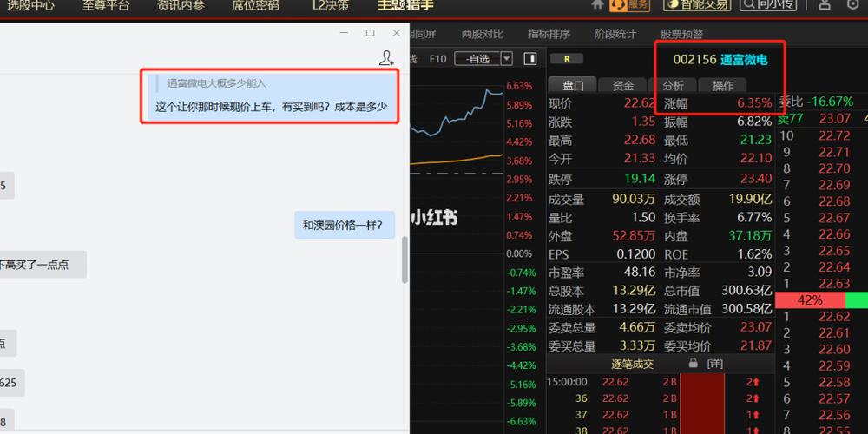The width and height of the screenshot is (868, 434).
Task: Click 成交额 value 19.90亿
Action: coord(750,200)
